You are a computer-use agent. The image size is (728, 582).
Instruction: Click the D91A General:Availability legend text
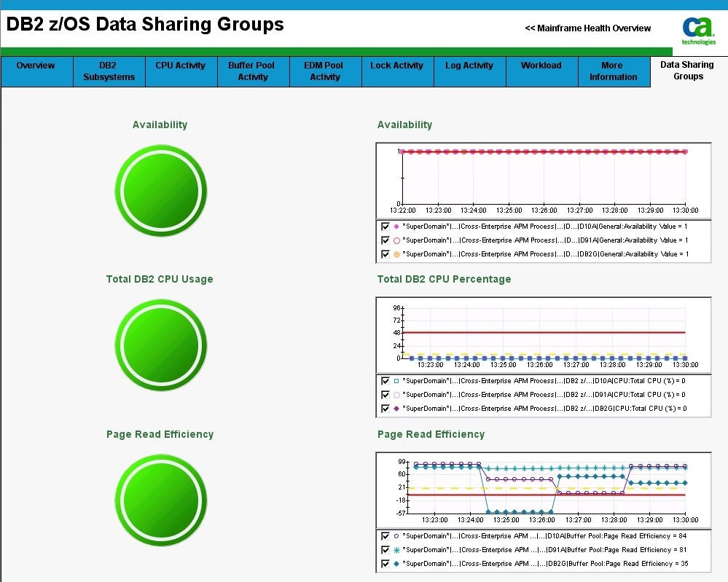[545, 240]
